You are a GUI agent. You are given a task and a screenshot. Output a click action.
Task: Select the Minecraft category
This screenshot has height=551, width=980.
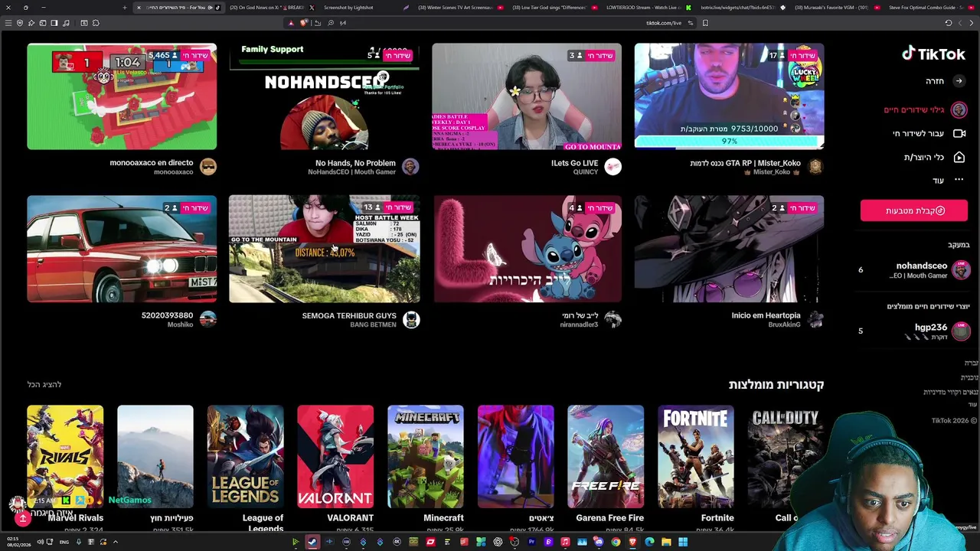click(425, 457)
